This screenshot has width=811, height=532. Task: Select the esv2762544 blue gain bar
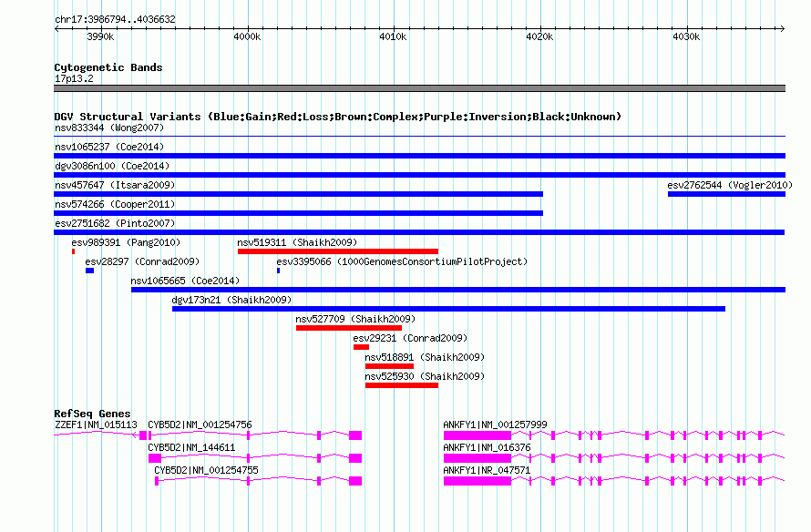pos(726,194)
